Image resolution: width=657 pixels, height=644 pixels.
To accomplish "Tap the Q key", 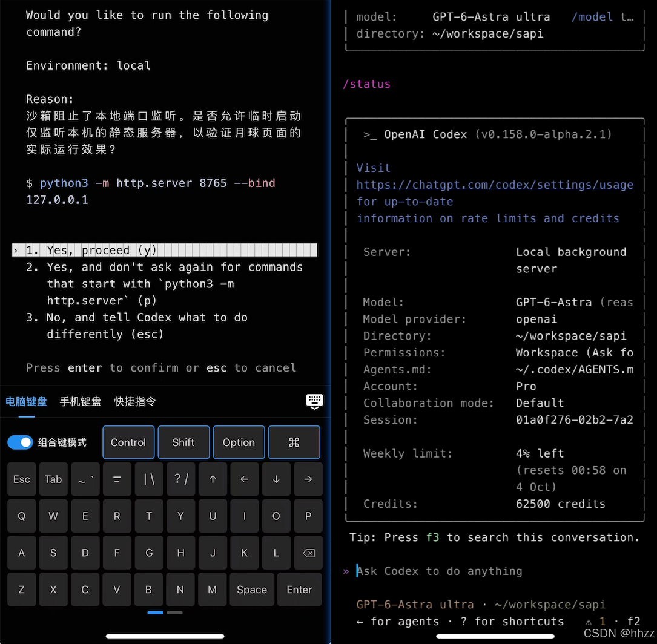I will [x=21, y=516].
